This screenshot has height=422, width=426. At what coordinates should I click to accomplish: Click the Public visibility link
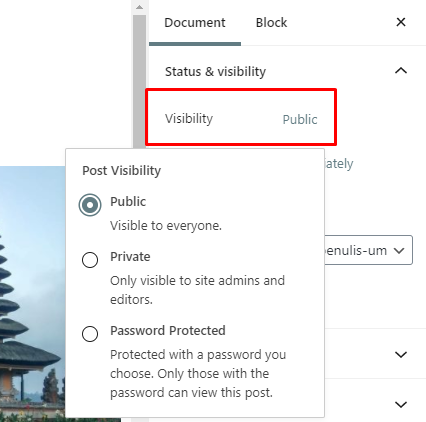(x=300, y=119)
